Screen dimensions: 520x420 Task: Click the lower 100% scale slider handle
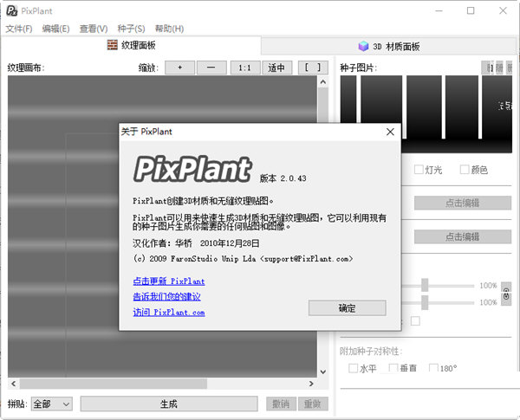coord(425,302)
